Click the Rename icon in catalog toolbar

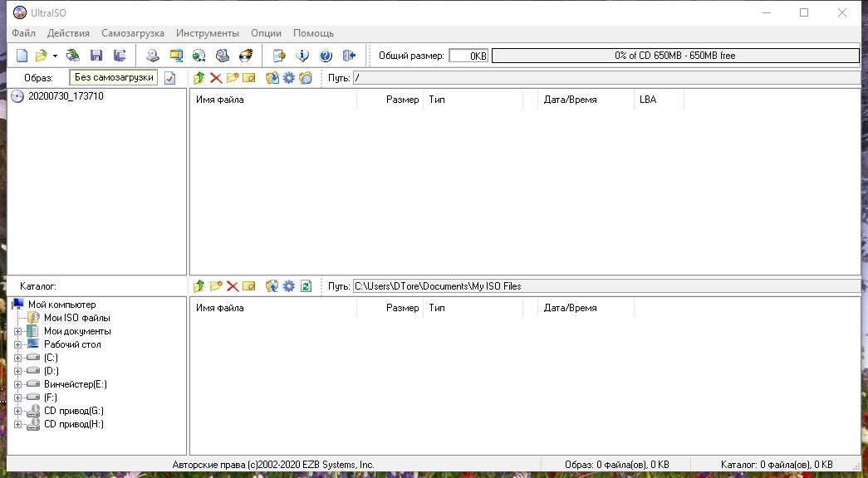(x=249, y=286)
